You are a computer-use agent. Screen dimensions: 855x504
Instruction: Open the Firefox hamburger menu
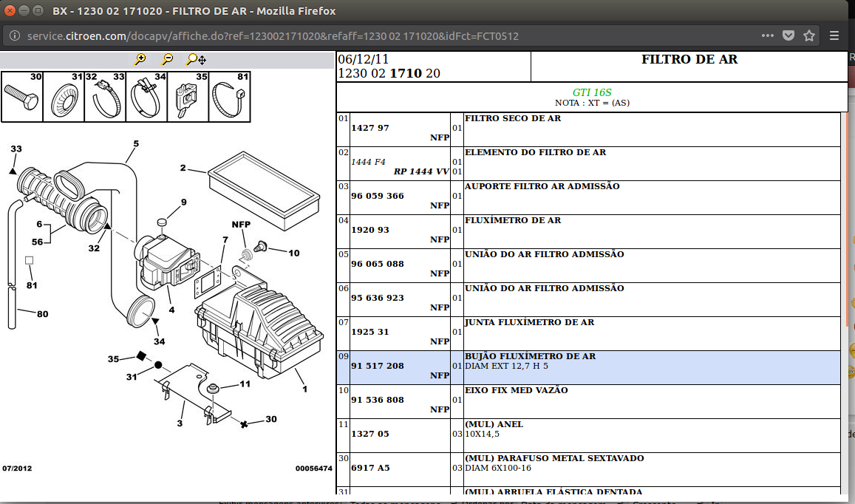pyautogui.click(x=834, y=35)
